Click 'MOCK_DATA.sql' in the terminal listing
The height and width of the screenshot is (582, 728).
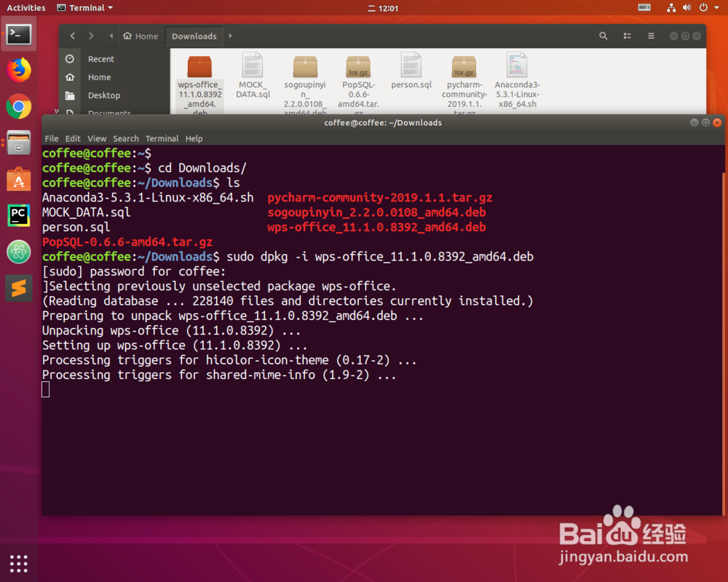(87, 212)
